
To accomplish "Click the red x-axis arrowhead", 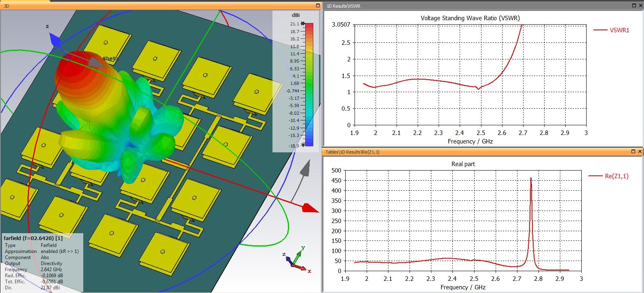I will coord(310,208).
